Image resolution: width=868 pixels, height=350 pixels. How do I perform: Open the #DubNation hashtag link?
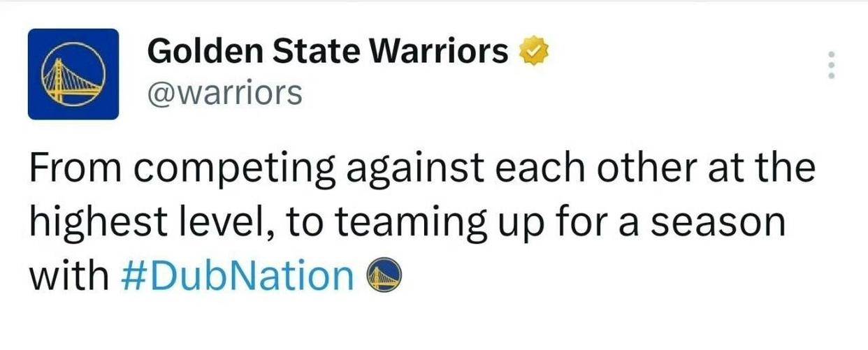point(238,276)
